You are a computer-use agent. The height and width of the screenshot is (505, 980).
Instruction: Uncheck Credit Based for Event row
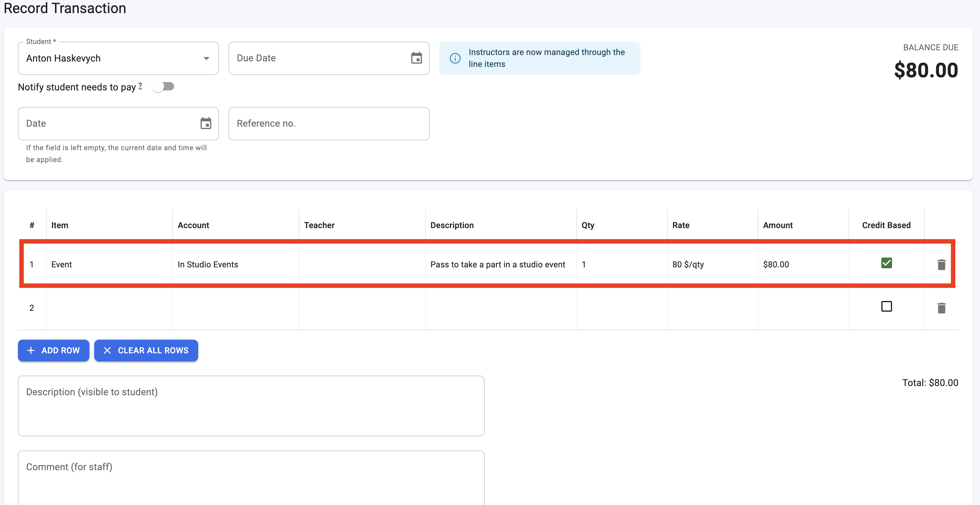(886, 263)
